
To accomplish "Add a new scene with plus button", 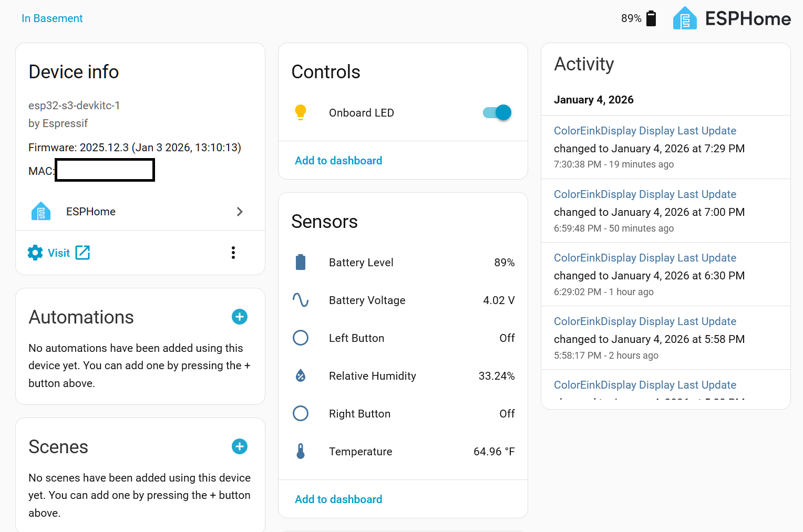I will point(240,446).
